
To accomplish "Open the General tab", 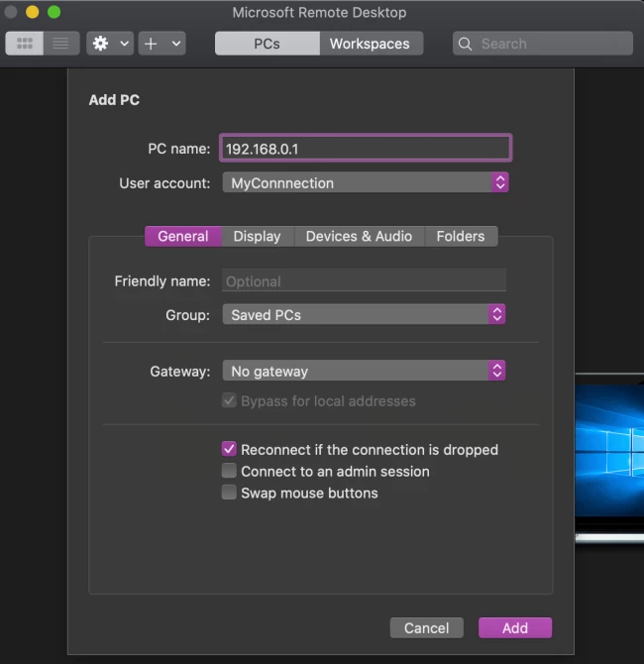I will tap(183, 236).
